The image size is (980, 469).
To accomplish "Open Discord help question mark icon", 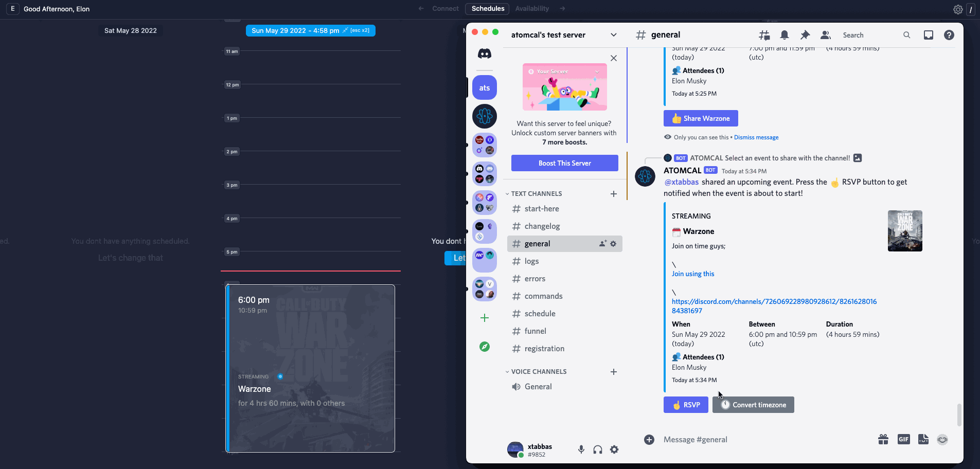I will click(x=949, y=35).
